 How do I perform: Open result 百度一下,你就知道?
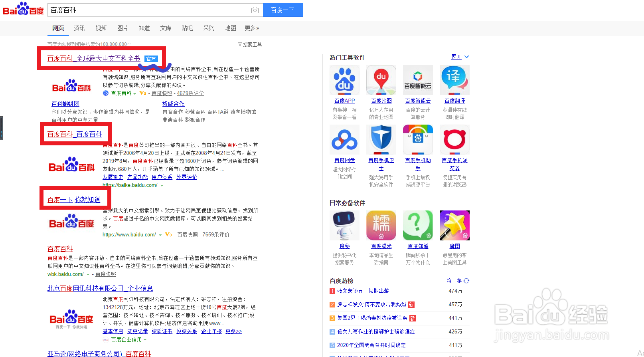74,200
